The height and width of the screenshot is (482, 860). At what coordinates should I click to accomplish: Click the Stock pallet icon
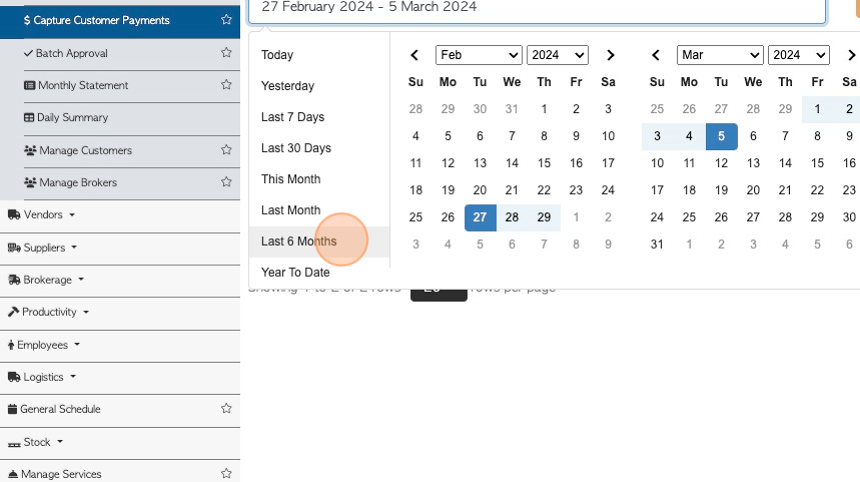tap(14, 444)
